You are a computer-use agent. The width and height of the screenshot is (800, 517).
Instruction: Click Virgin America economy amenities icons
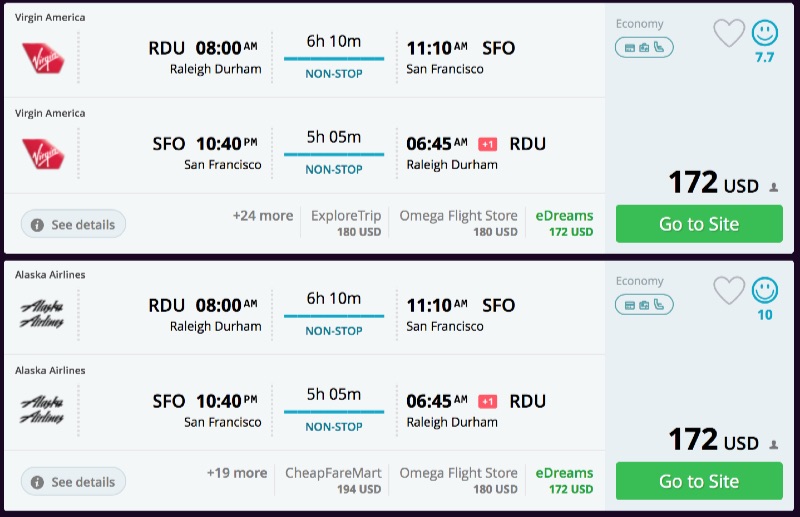(x=644, y=47)
